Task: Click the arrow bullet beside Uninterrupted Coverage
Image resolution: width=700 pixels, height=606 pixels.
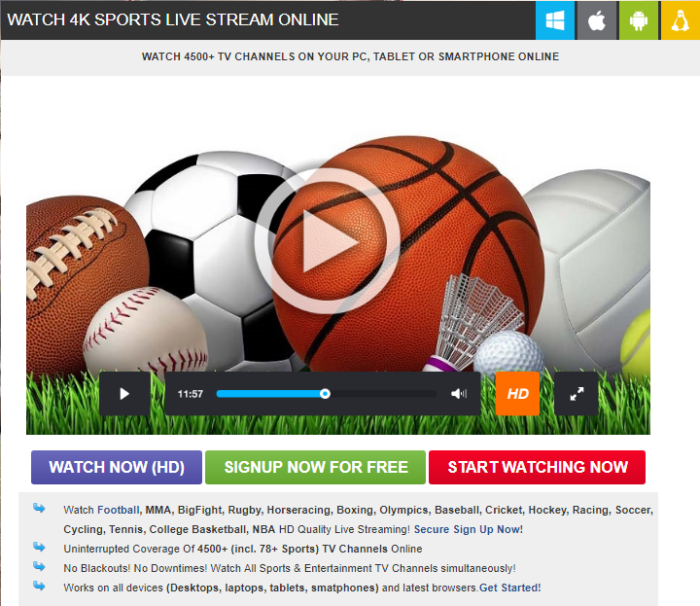Action: (x=39, y=547)
